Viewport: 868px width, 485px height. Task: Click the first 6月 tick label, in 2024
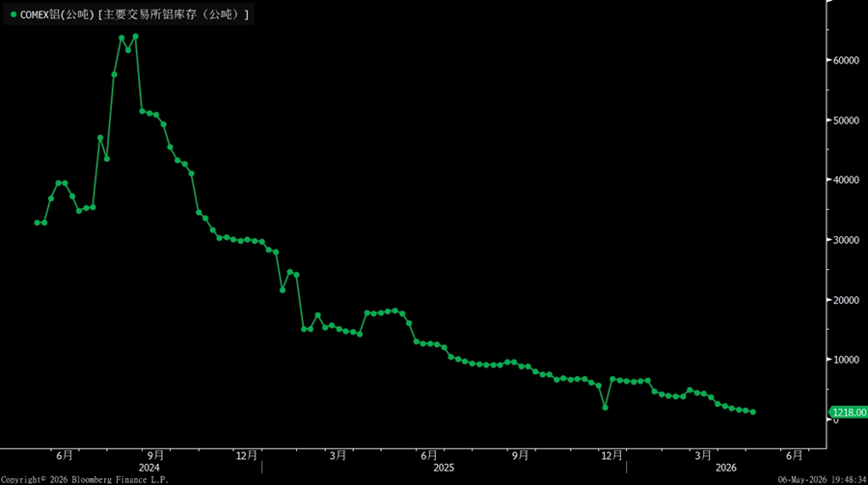65,455
